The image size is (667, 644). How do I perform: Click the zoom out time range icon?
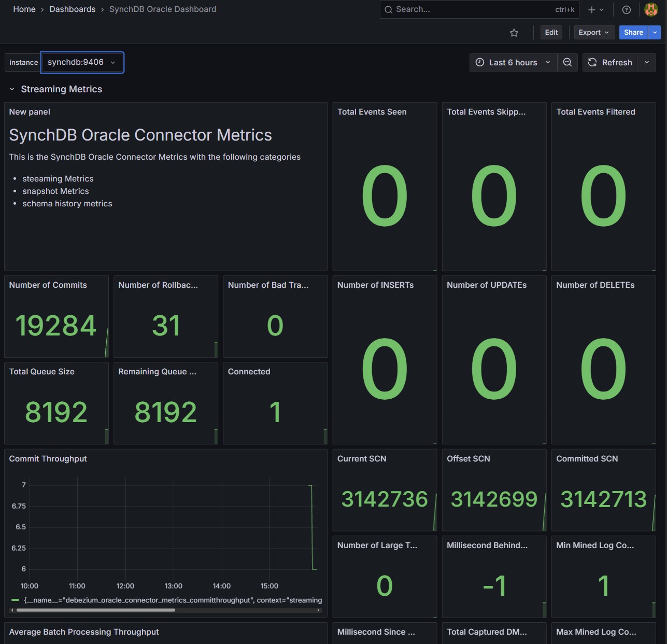click(567, 62)
